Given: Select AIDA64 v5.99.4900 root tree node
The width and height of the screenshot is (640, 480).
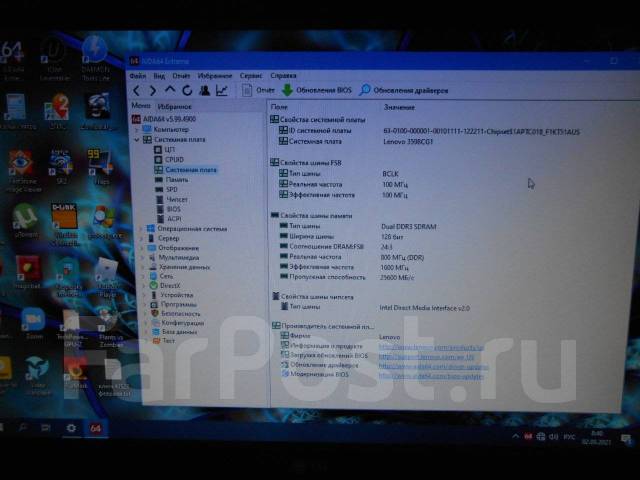Looking at the screenshot, I should [164, 119].
